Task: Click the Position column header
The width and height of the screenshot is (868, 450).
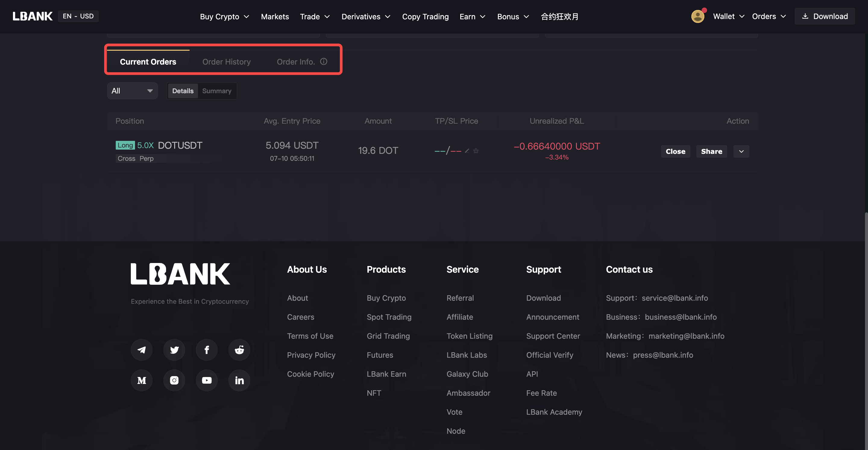Action: click(x=129, y=121)
